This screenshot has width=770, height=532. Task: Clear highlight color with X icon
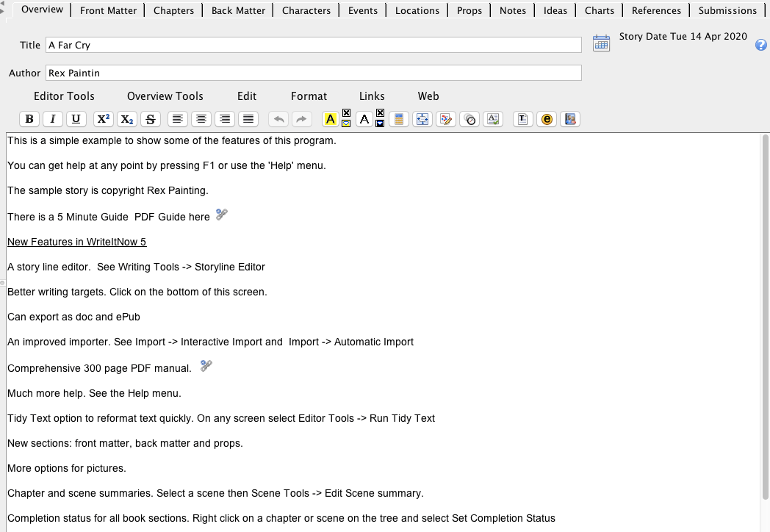pyautogui.click(x=346, y=113)
